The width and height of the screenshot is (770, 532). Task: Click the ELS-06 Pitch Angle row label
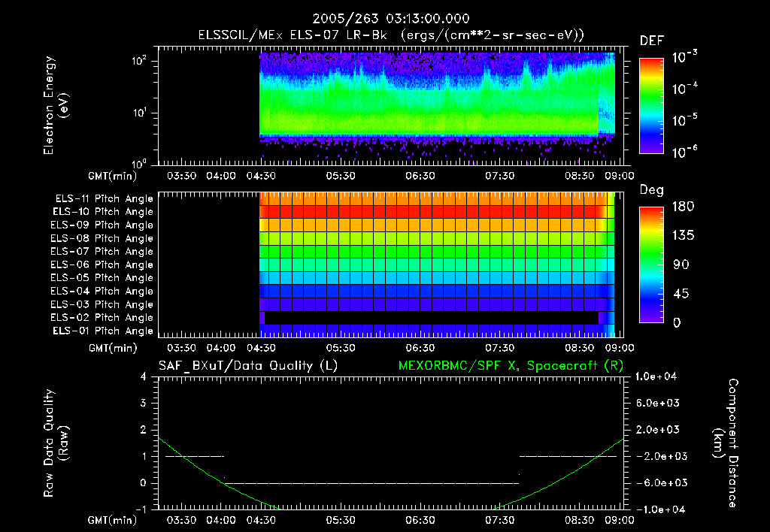[102, 265]
